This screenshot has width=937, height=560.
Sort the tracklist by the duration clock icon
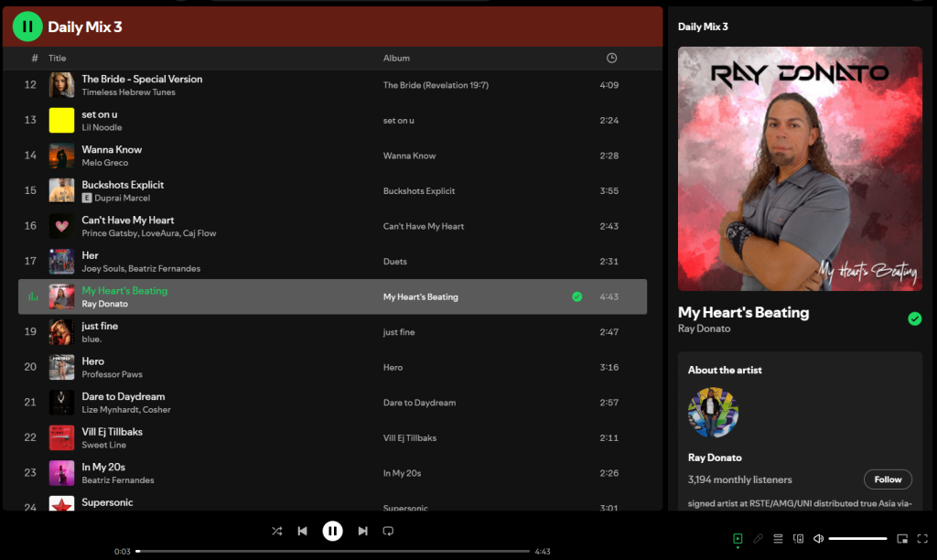[610, 58]
